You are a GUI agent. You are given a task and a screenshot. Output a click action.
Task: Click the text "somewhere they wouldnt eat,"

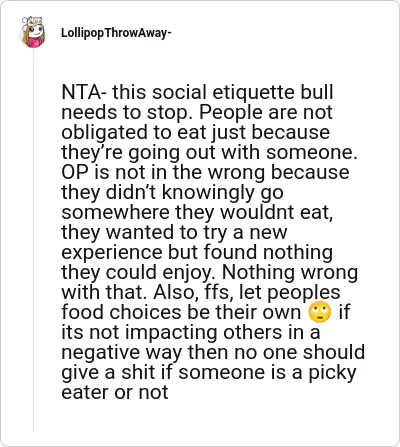pyautogui.click(x=197, y=212)
